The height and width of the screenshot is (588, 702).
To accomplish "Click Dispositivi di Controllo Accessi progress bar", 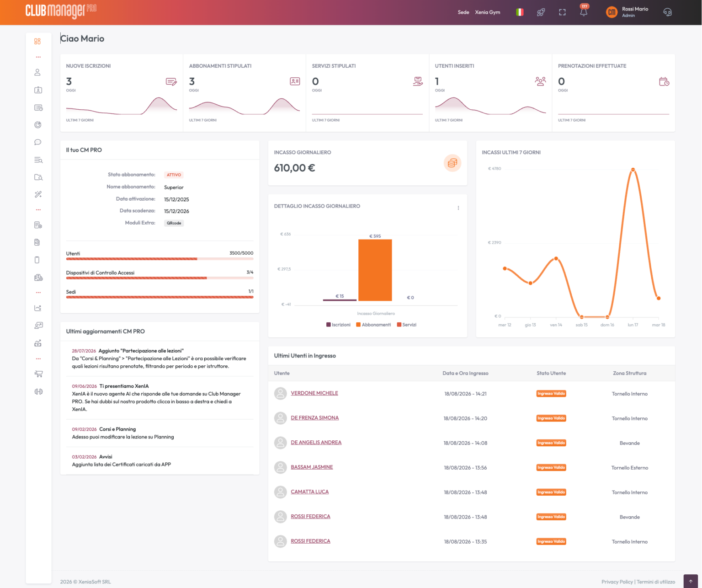I will [x=160, y=278].
